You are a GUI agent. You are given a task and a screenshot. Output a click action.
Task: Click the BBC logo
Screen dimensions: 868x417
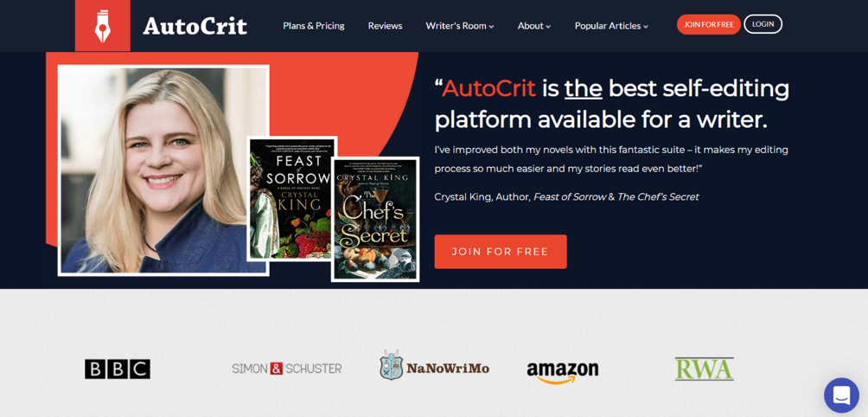point(118,369)
